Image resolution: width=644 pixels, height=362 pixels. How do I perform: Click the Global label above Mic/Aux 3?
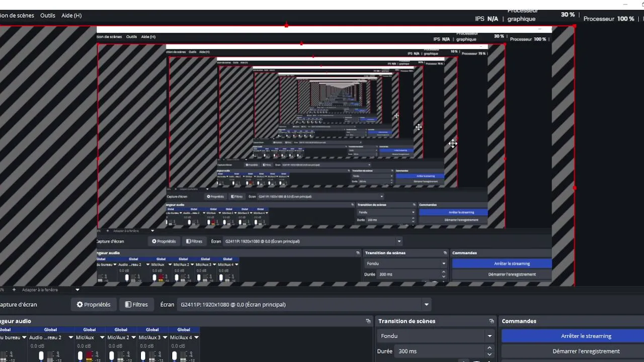pos(152,330)
